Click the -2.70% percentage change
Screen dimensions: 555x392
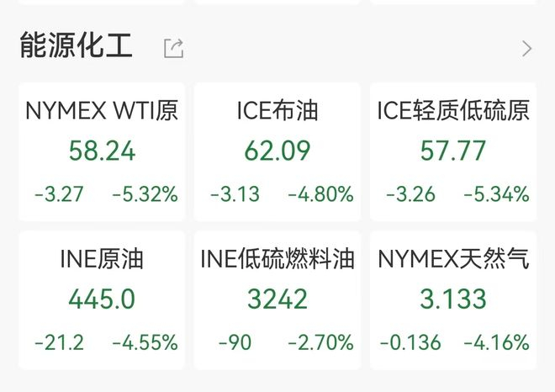tap(320, 343)
